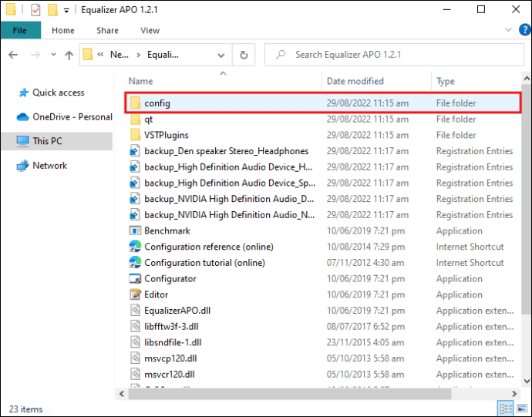This screenshot has width=532, height=417.
Task: Click the horizontal scrollbar right arrow
Action: 514,394
